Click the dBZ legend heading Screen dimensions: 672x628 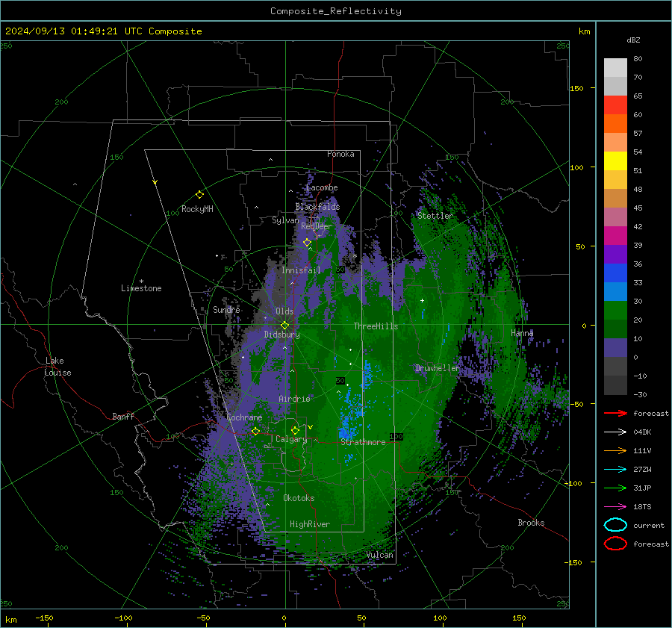click(633, 40)
